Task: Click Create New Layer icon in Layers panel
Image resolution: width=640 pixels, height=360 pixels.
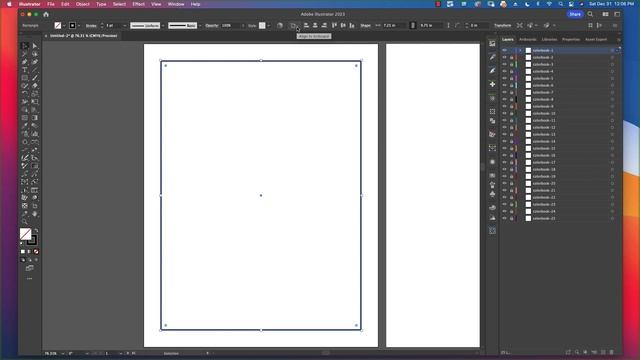Action: tap(603, 352)
